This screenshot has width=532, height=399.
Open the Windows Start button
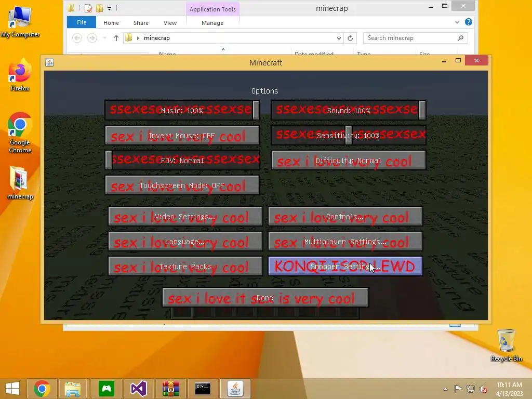coord(12,389)
